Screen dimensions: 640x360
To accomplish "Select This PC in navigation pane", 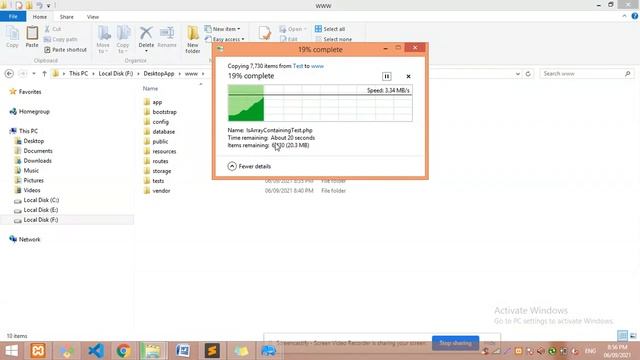I will 24,131.
